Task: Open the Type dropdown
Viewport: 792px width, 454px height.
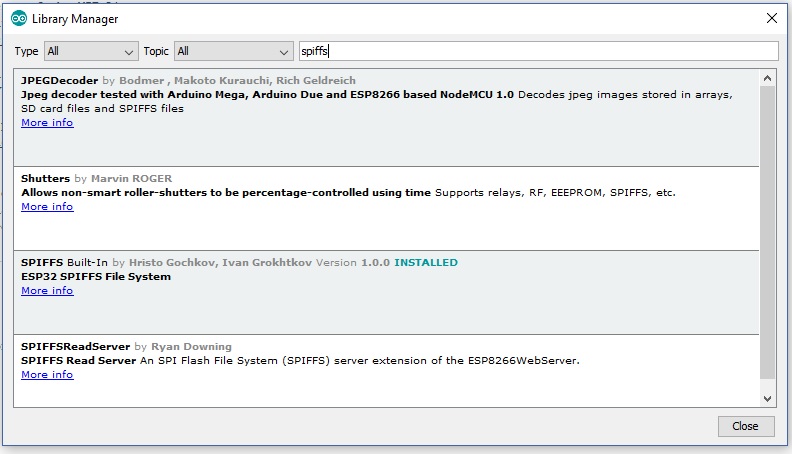Action: 91,51
